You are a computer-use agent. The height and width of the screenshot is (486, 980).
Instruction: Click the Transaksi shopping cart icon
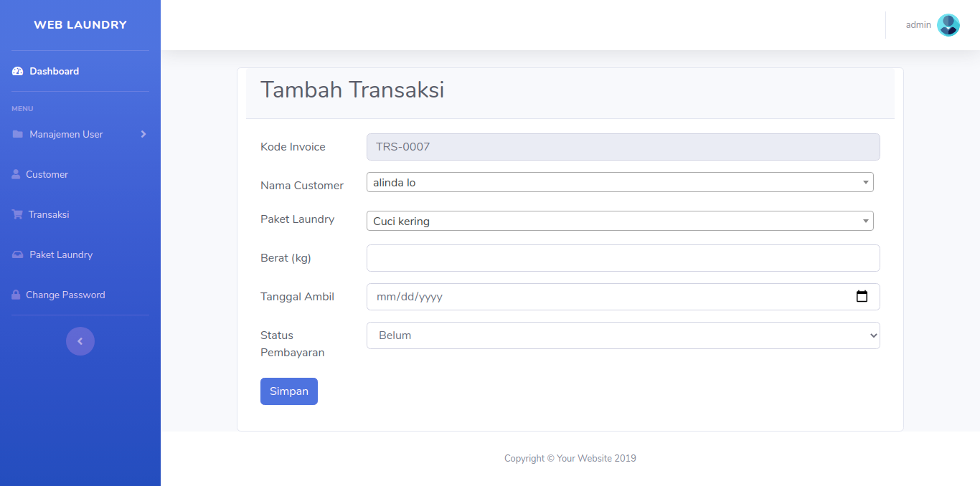click(17, 214)
